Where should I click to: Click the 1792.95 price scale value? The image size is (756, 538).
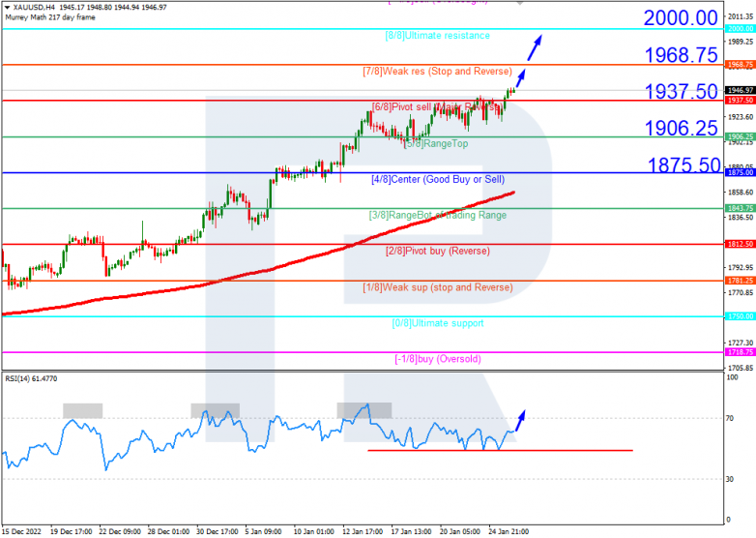click(741, 268)
